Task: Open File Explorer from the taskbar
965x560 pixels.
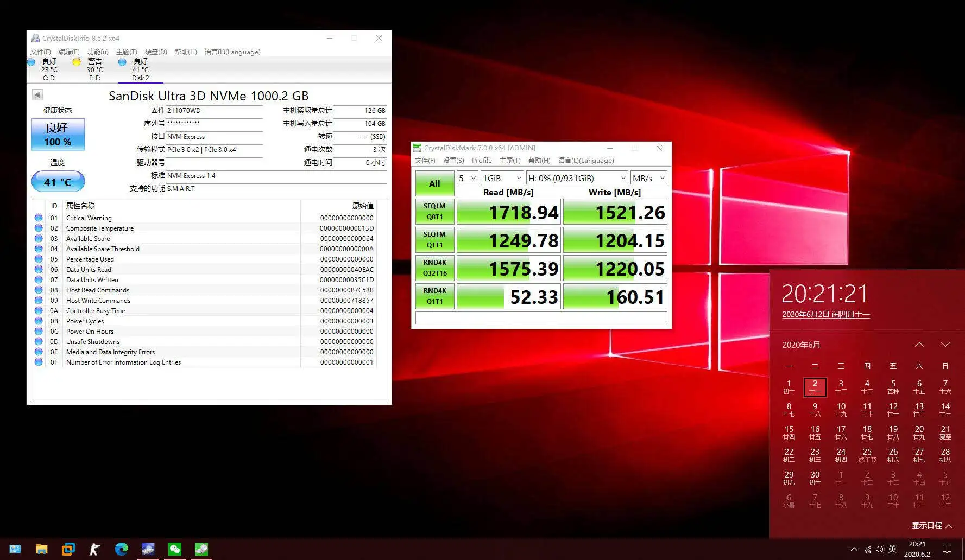Action: tap(41, 549)
